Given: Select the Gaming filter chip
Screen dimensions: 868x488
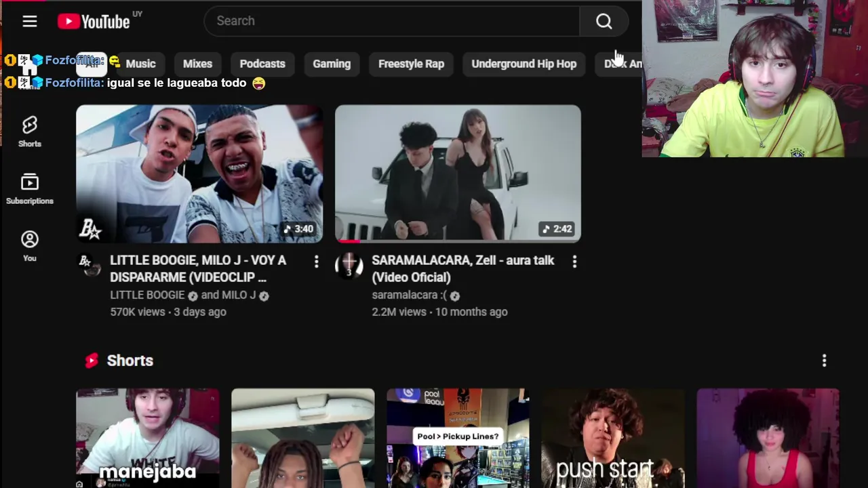Looking at the screenshot, I should pyautogui.click(x=332, y=64).
